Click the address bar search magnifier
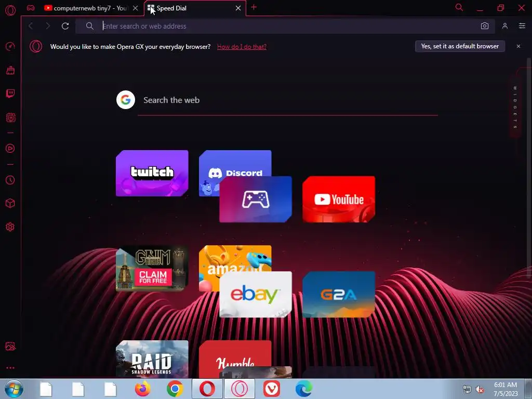 pyautogui.click(x=89, y=26)
